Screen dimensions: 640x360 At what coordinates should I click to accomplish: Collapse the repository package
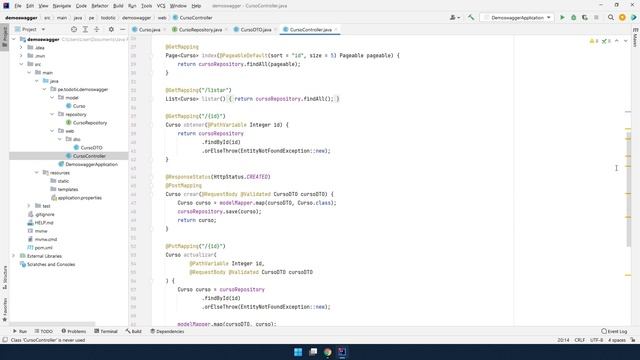(x=52, y=114)
